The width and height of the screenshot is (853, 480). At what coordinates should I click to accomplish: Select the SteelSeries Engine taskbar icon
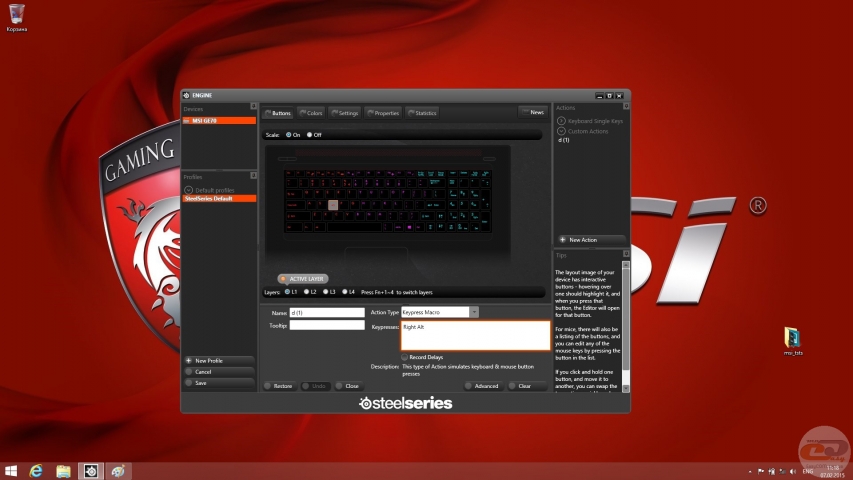[x=91, y=471]
